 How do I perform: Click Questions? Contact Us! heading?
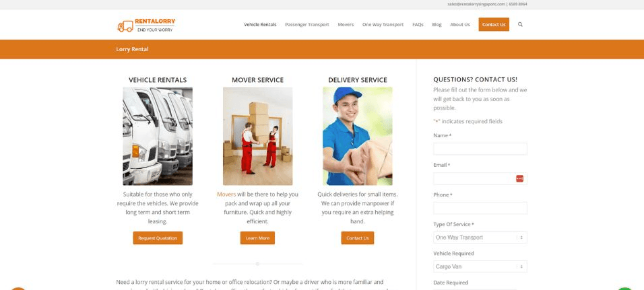click(475, 79)
